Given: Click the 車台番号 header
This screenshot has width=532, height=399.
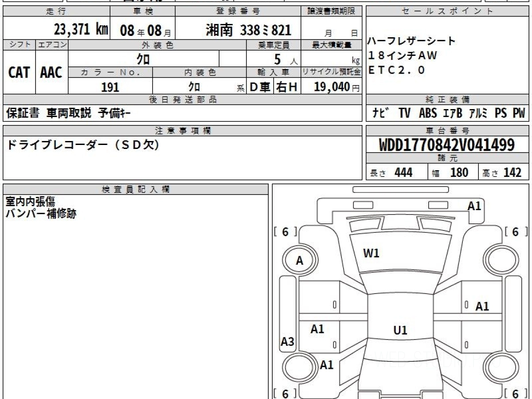Looking at the screenshot, I should point(447,131).
